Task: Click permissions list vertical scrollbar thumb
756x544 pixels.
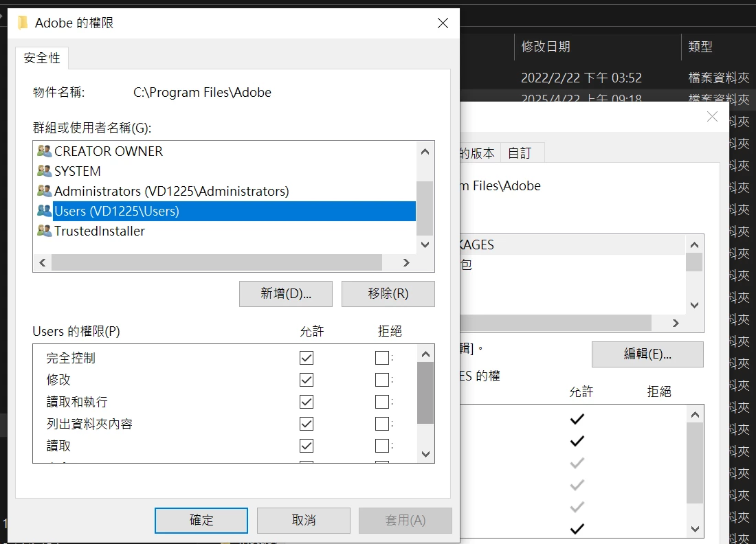Action: pyautogui.click(x=425, y=393)
